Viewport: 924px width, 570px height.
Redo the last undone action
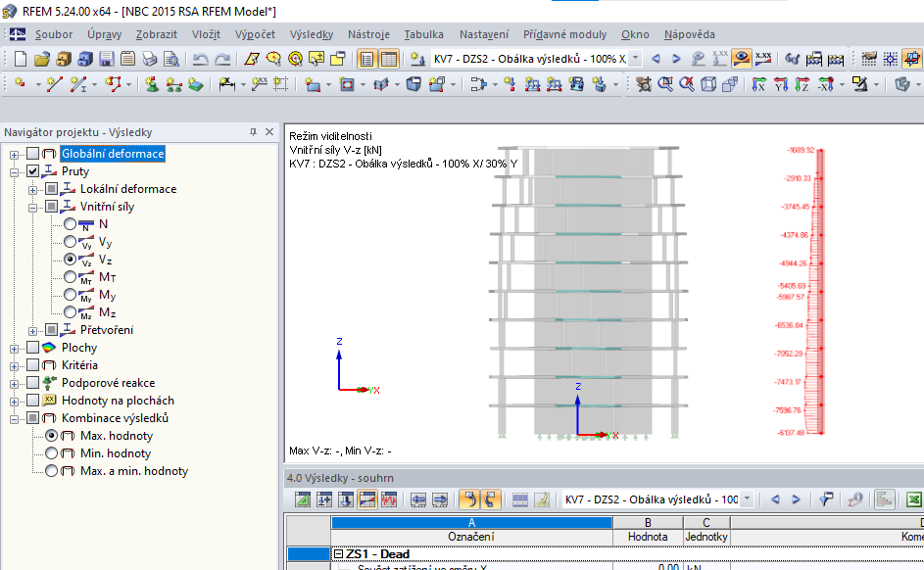(x=222, y=59)
